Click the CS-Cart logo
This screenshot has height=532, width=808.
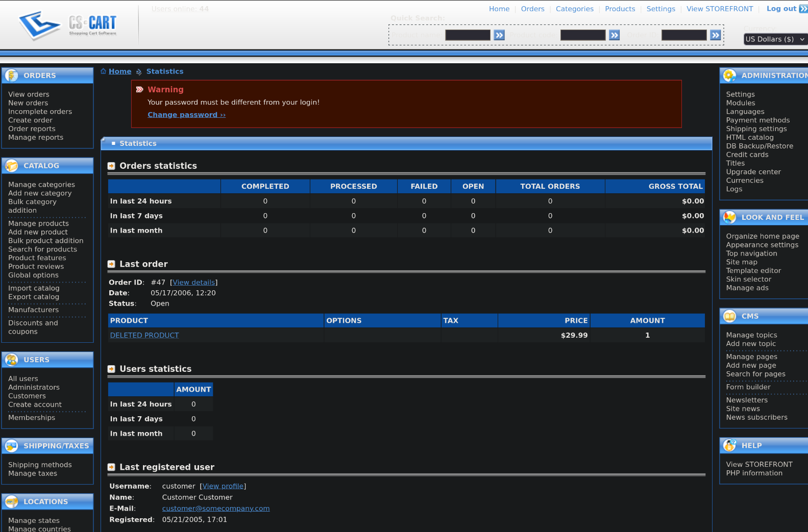coord(67,26)
